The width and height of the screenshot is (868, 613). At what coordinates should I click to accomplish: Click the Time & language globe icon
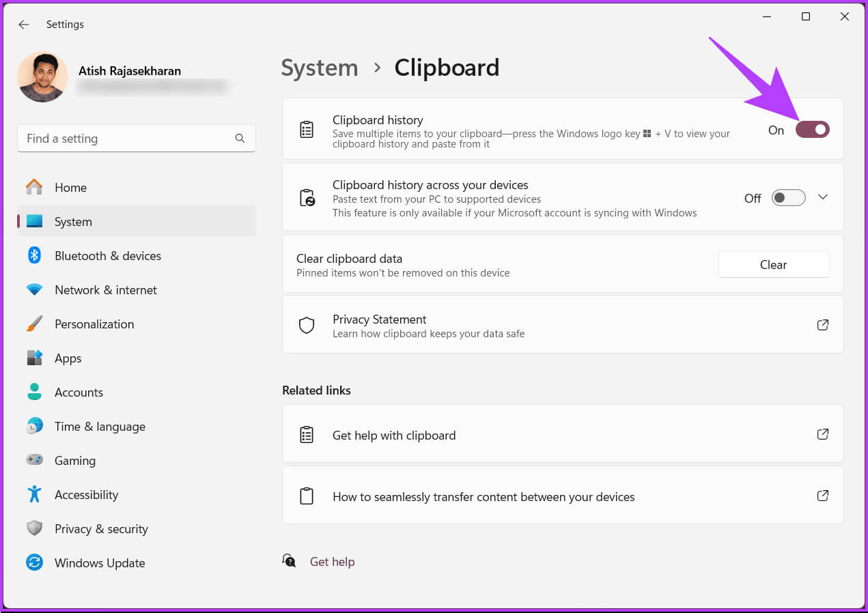(34, 426)
